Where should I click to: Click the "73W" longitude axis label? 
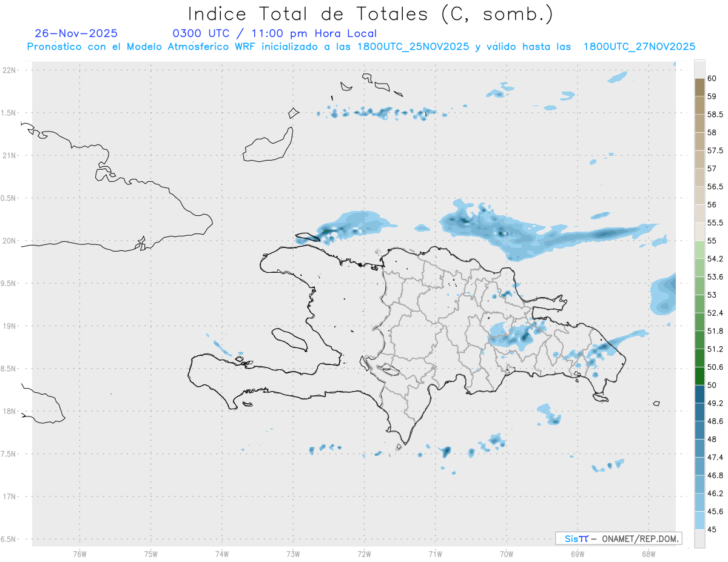coord(293,554)
